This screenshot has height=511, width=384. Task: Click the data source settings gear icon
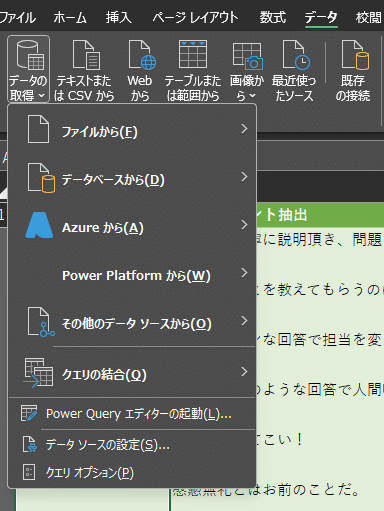click(29, 444)
